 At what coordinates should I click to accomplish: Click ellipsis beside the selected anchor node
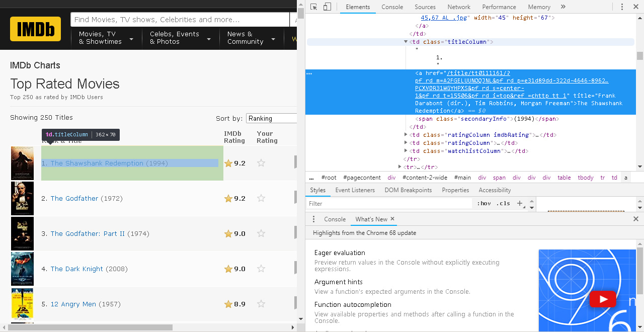click(309, 73)
